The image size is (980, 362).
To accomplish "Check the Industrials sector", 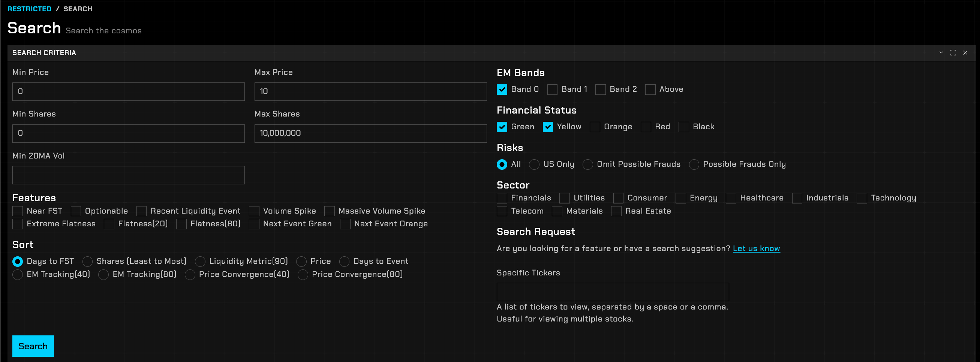I will 797,198.
